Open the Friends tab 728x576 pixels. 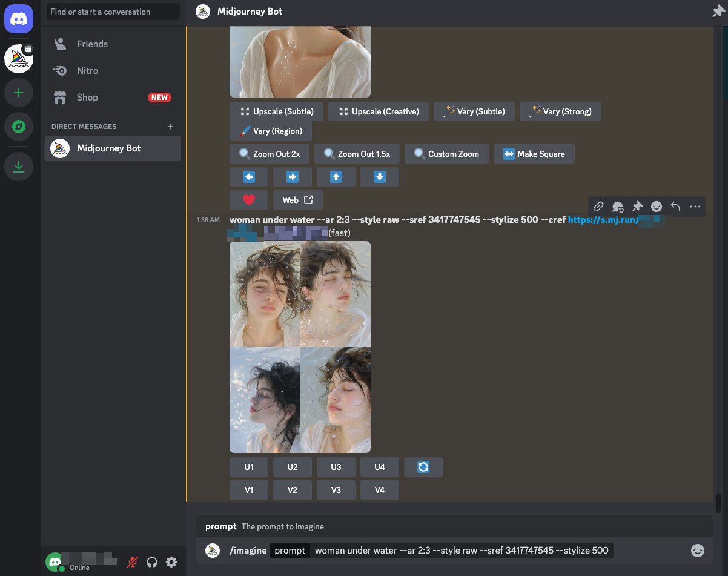[91, 44]
